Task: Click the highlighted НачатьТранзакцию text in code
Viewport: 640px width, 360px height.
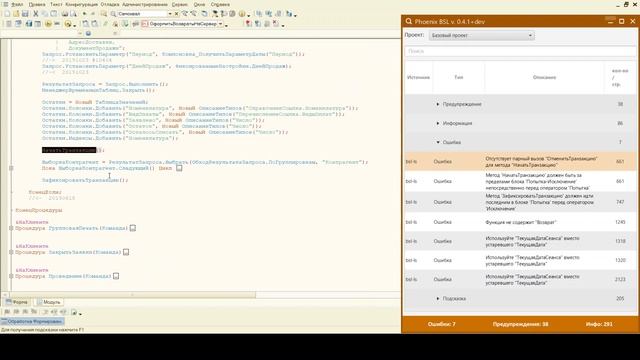Action: pos(69,150)
